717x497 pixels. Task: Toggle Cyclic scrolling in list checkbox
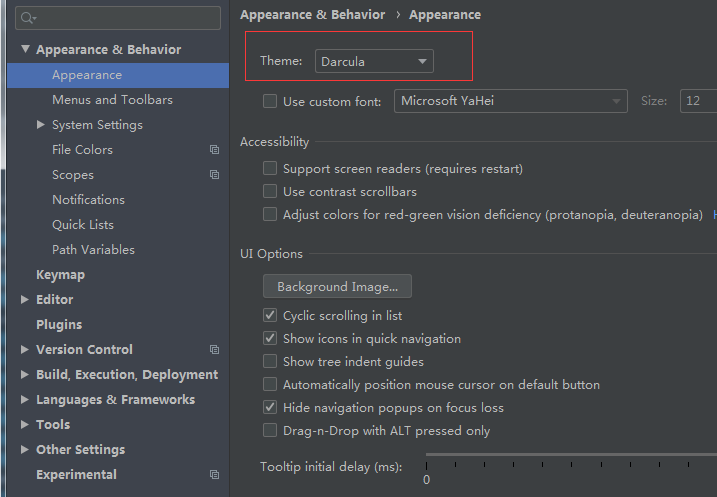270,316
